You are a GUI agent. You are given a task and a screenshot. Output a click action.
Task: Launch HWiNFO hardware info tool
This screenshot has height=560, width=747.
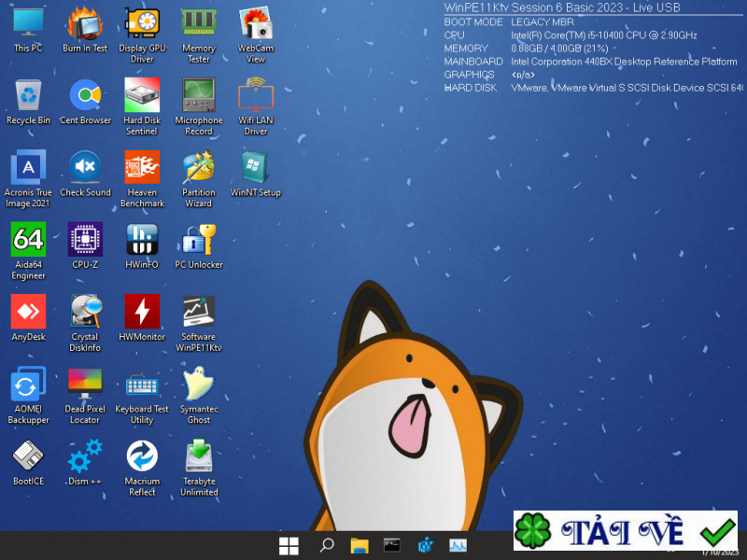pyautogui.click(x=142, y=240)
